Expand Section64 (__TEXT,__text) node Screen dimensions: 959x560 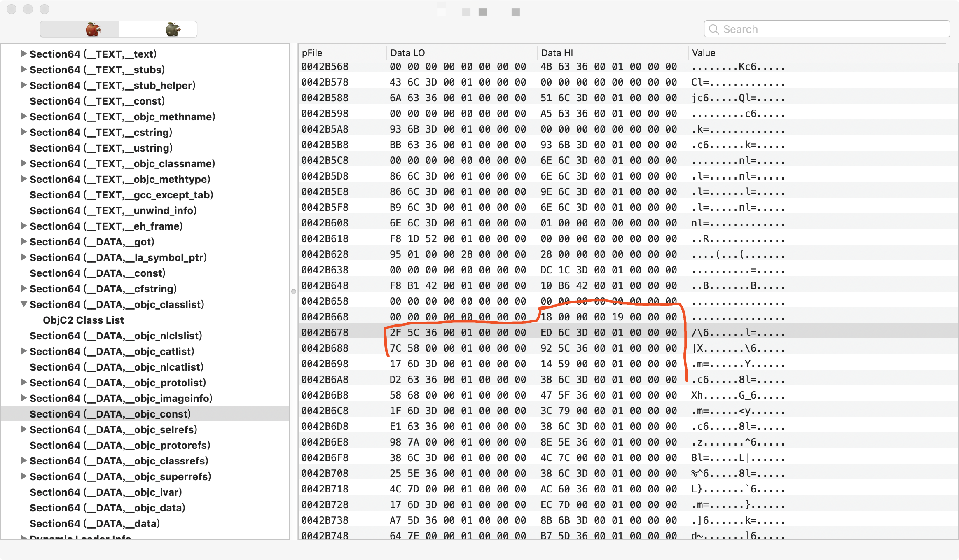pos(23,54)
